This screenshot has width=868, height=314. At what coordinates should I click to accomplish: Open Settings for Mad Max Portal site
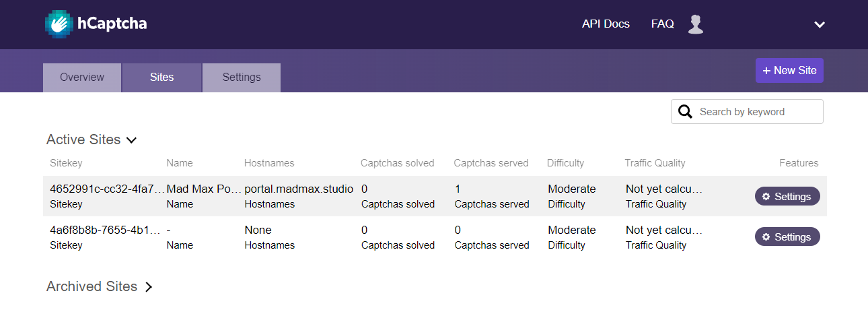coord(787,196)
